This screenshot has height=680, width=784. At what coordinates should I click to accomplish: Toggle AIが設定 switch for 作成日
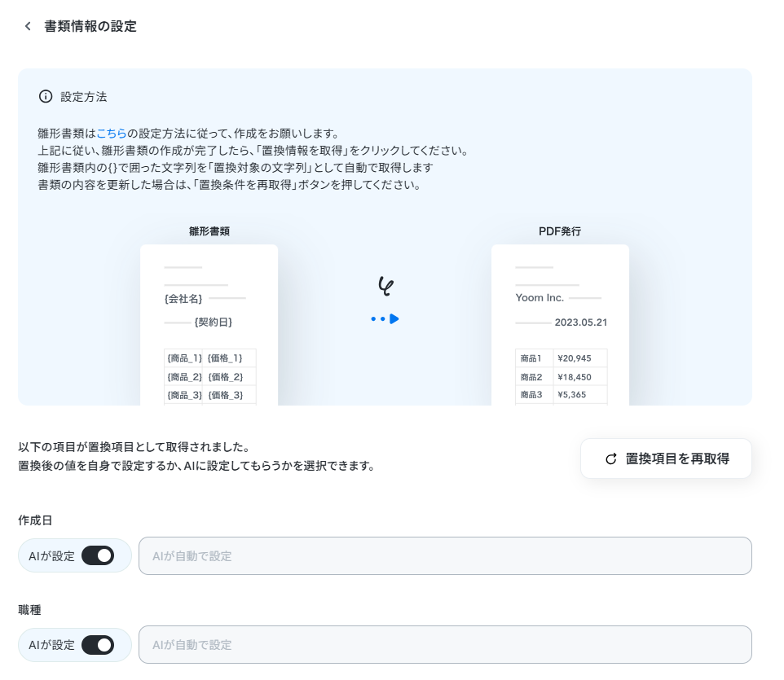(98, 555)
